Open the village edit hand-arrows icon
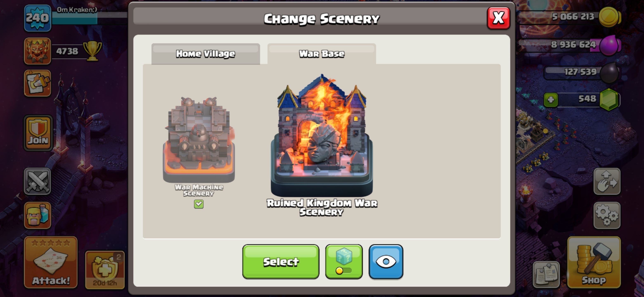This screenshot has width=644, height=297. (607, 181)
